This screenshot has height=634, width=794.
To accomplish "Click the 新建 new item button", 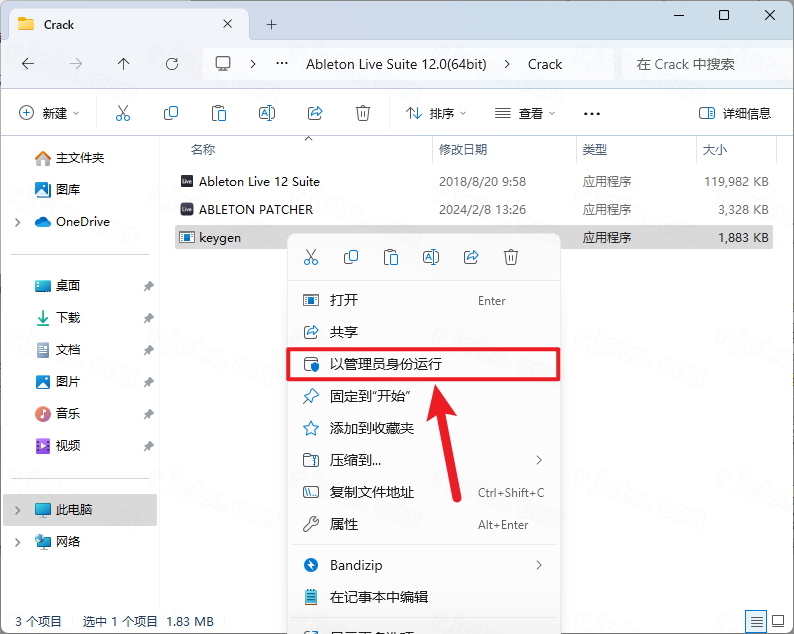I will click(x=49, y=114).
